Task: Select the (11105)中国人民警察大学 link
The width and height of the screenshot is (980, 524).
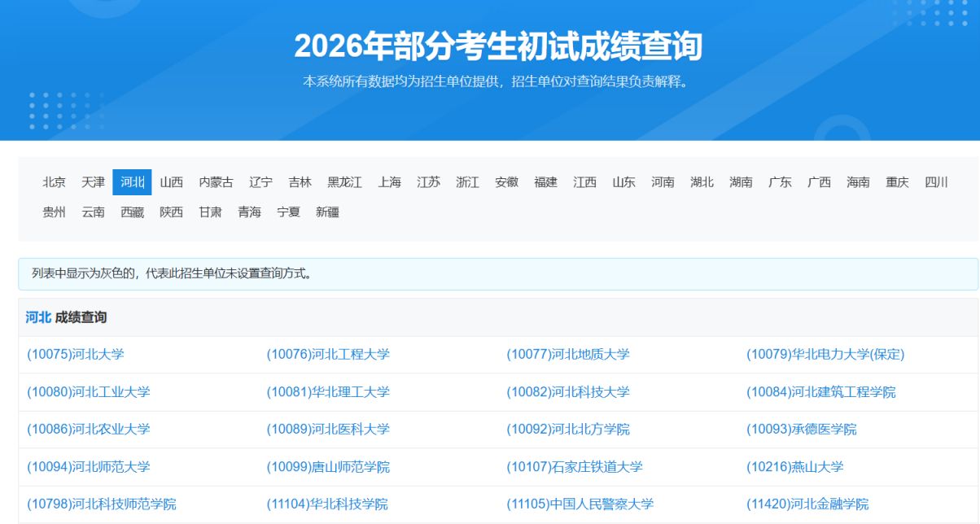Action: click(x=580, y=504)
